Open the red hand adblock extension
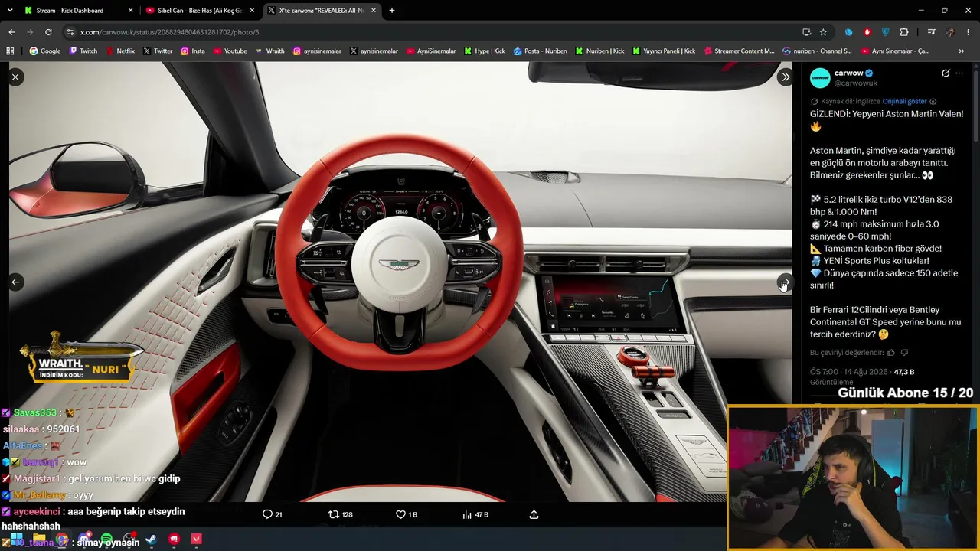Image resolution: width=980 pixels, height=551 pixels. coord(867,32)
